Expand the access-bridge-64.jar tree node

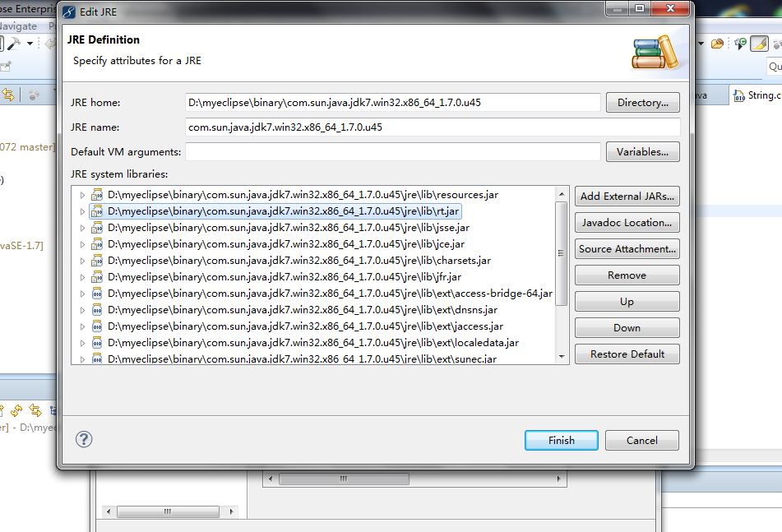pyautogui.click(x=82, y=294)
